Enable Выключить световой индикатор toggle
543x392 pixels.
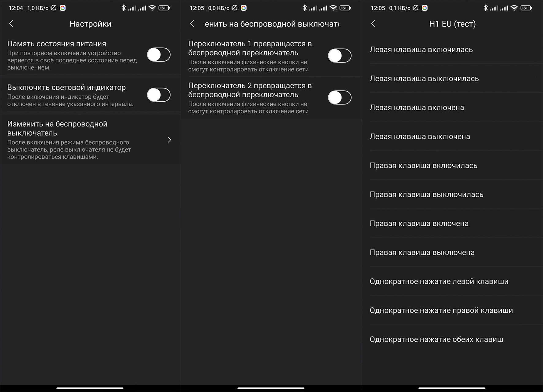click(159, 95)
